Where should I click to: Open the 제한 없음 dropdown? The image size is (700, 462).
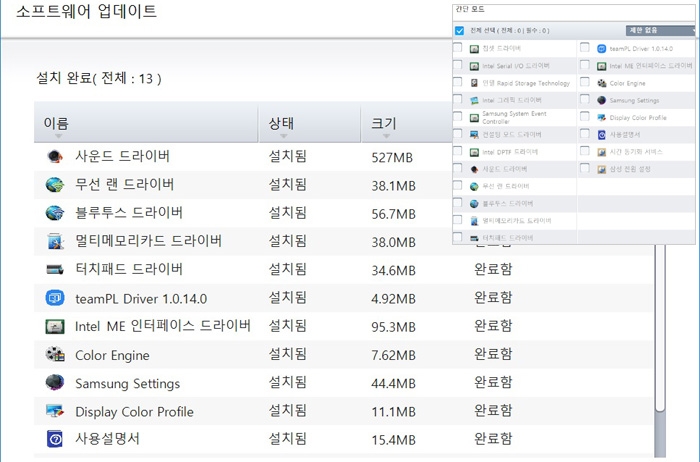coord(660,30)
